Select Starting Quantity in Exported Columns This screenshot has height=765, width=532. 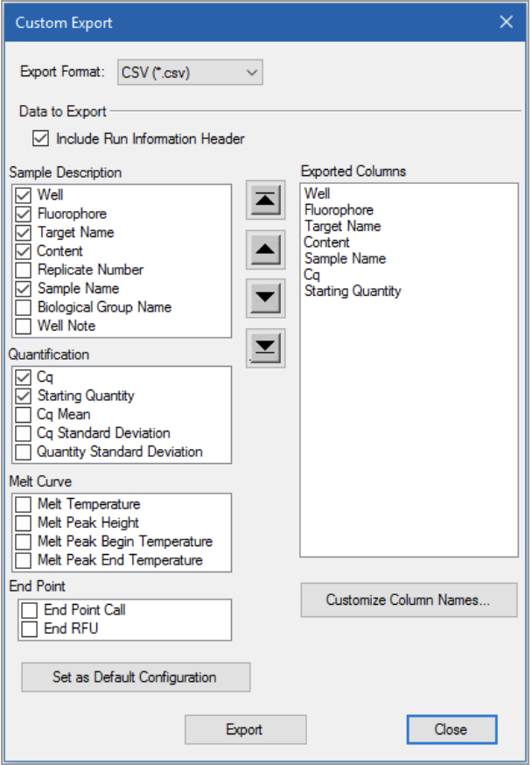[352, 291]
